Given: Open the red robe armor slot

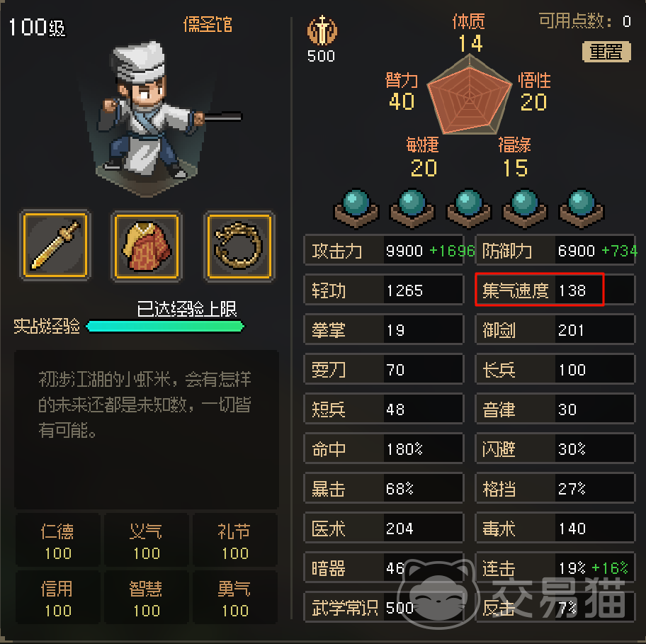Looking at the screenshot, I should (147, 245).
